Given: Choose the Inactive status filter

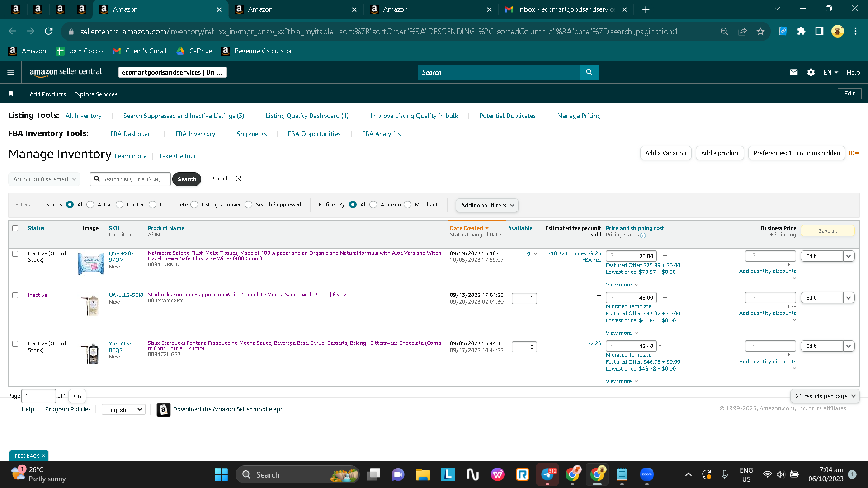Looking at the screenshot, I should click(x=120, y=205).
